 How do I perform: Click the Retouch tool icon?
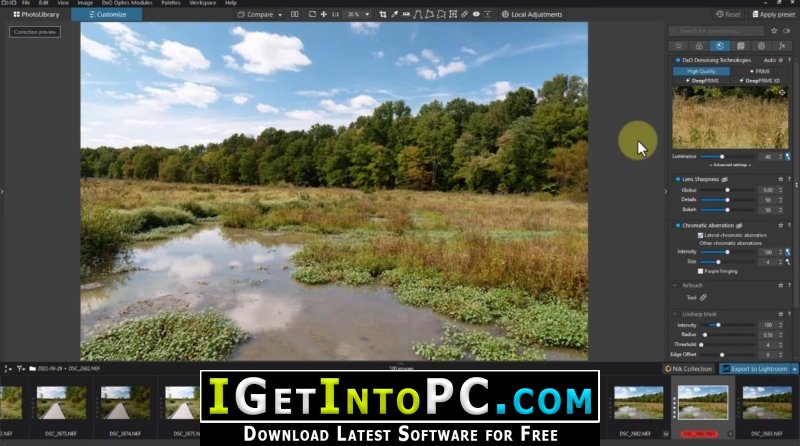tap(703, 297)
